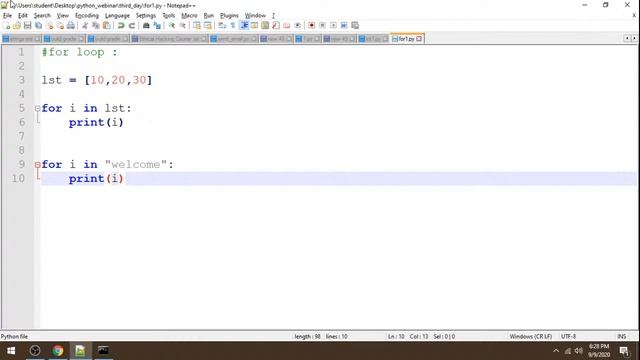Toggle Word Wrap in the toolbar
640x360 pixels.
click(222, 25)
